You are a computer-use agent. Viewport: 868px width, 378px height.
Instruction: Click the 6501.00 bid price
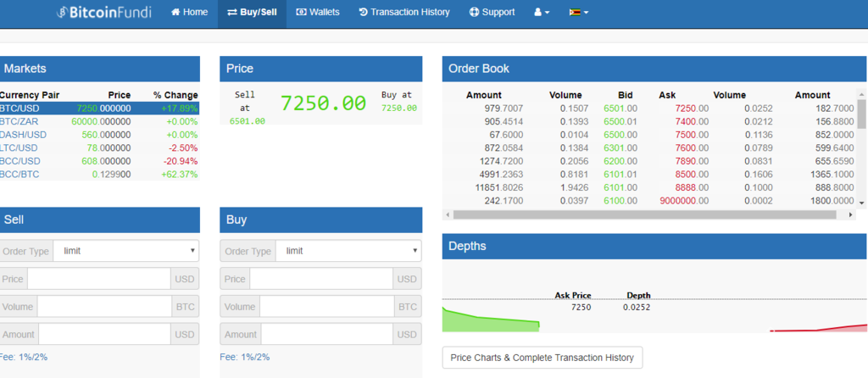coord(620,108)
